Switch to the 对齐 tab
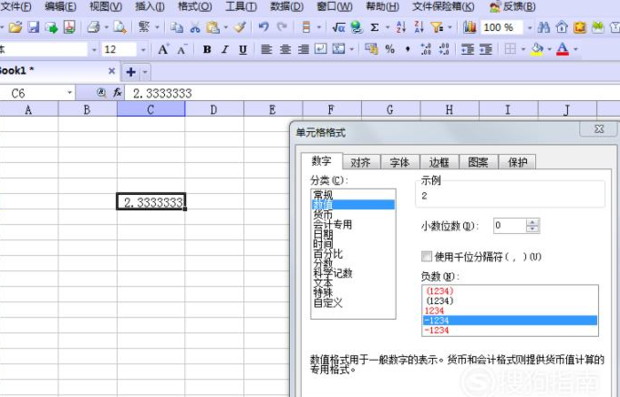This screenshot has width=620, height=397. coord(361,162)
